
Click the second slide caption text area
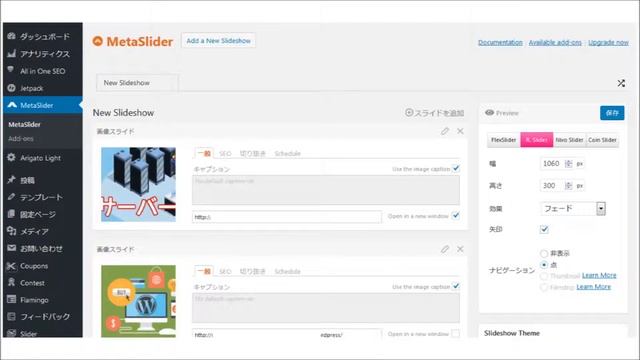[x=326, y=308]
